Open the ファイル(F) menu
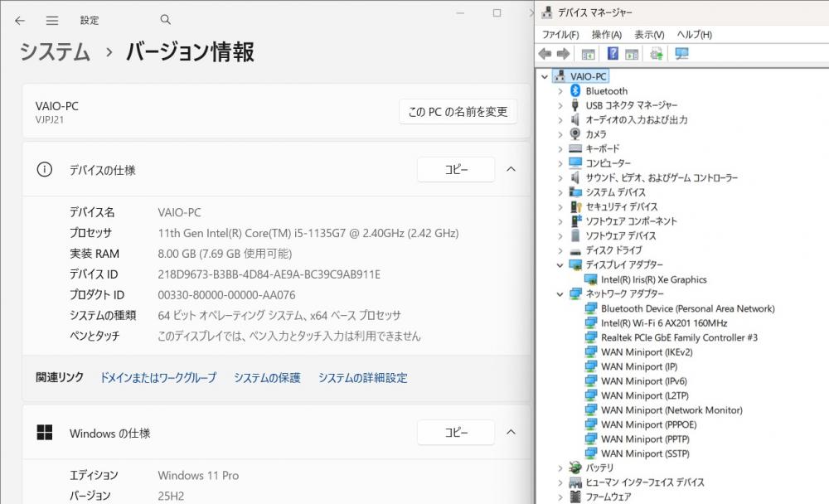 pos(560,34)
